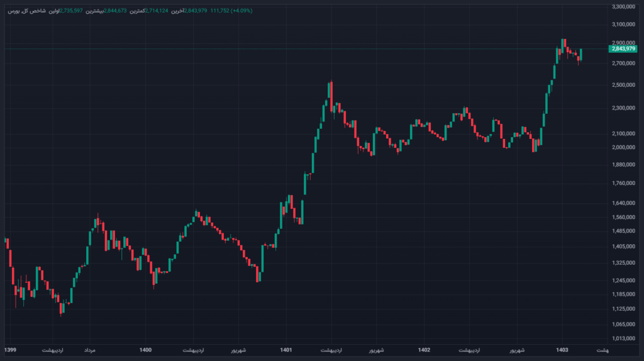Click the 1,405,000 price axis label
The height and width of the screenshot is (361, 644).
click(623, 247)
